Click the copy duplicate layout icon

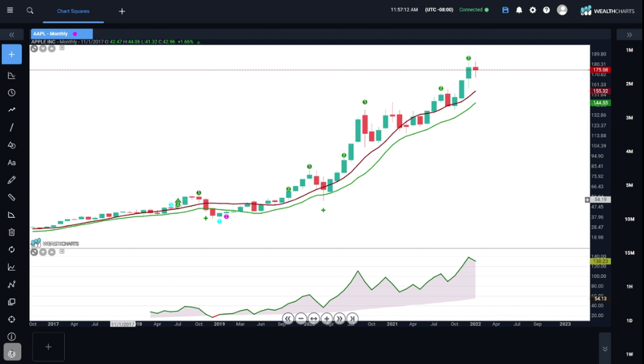[x=11, y=302]
